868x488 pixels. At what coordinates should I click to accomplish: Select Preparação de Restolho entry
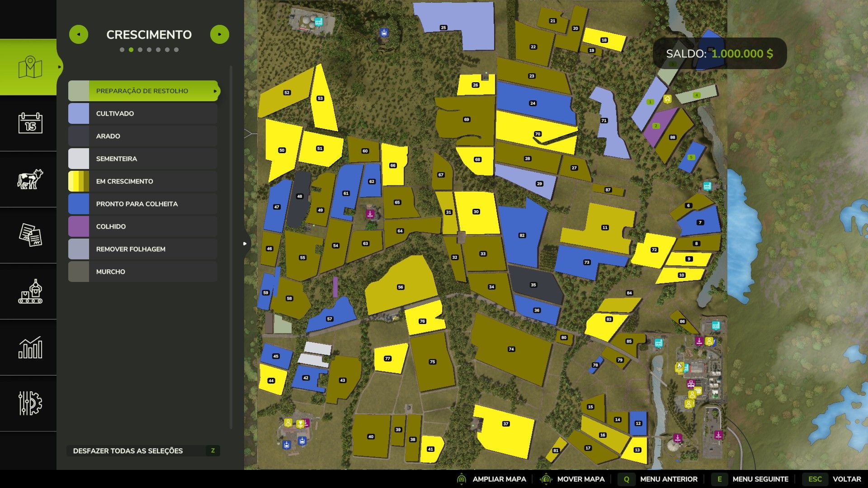(x=143, y=91)
